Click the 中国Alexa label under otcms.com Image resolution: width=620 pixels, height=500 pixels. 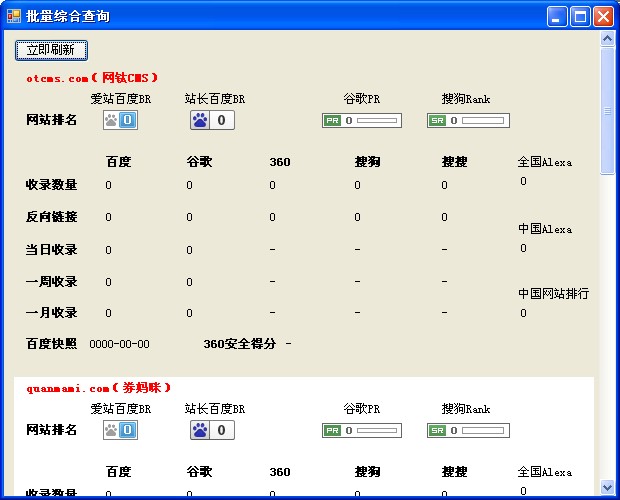[x=545, y=229]
